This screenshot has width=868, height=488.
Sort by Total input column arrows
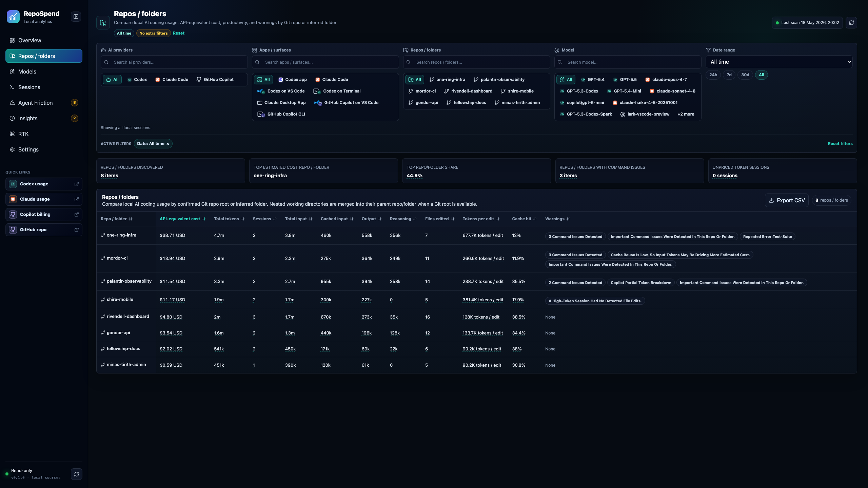pos(311,219)
